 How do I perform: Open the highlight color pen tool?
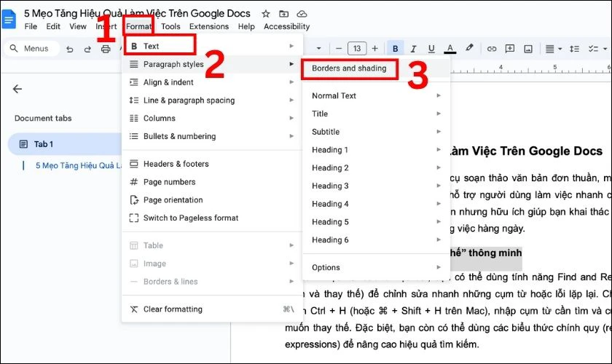point(469,48)
